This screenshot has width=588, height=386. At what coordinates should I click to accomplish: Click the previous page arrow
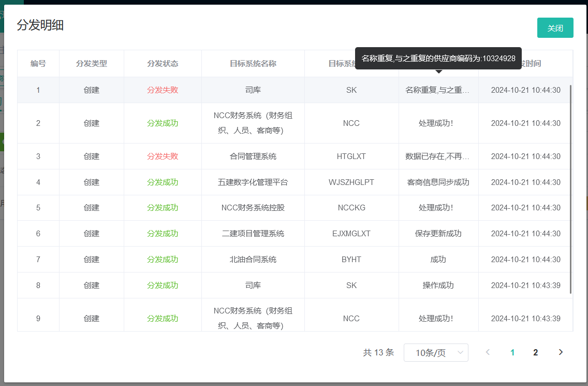coord(488,352)
